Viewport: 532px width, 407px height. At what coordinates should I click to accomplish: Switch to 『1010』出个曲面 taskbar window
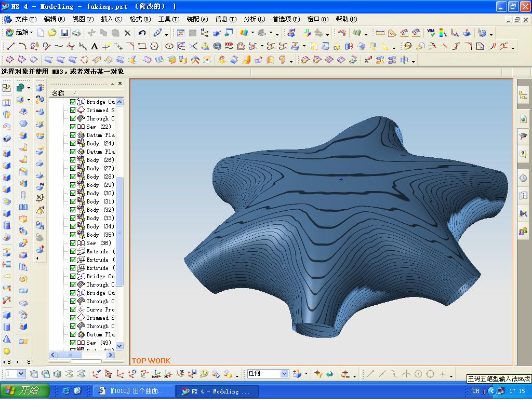[x=133, y=391]
